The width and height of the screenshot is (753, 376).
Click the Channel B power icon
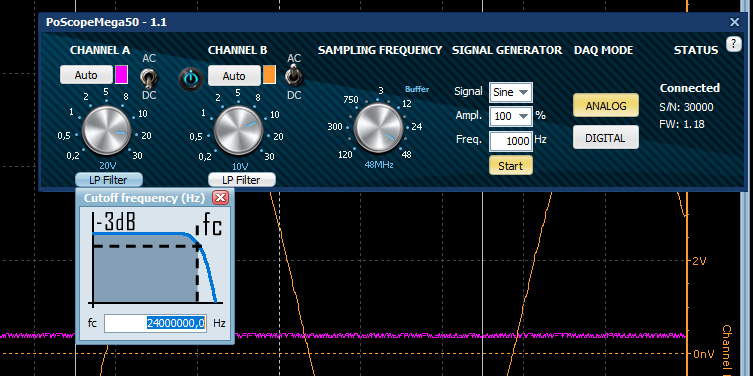coord(191,78)
